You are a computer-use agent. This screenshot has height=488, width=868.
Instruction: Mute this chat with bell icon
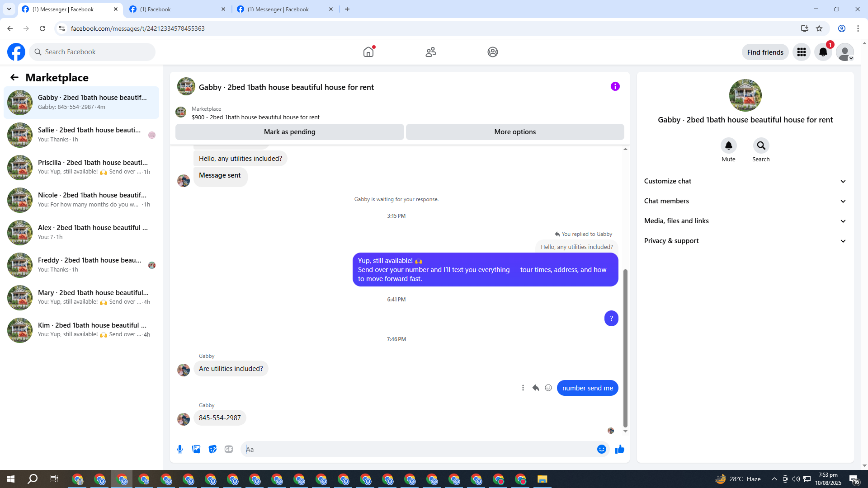pos(728,145)
